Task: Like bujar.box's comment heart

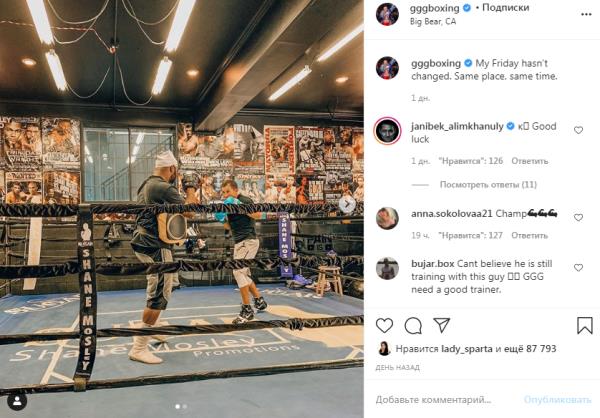Action: tap(579, 268)
